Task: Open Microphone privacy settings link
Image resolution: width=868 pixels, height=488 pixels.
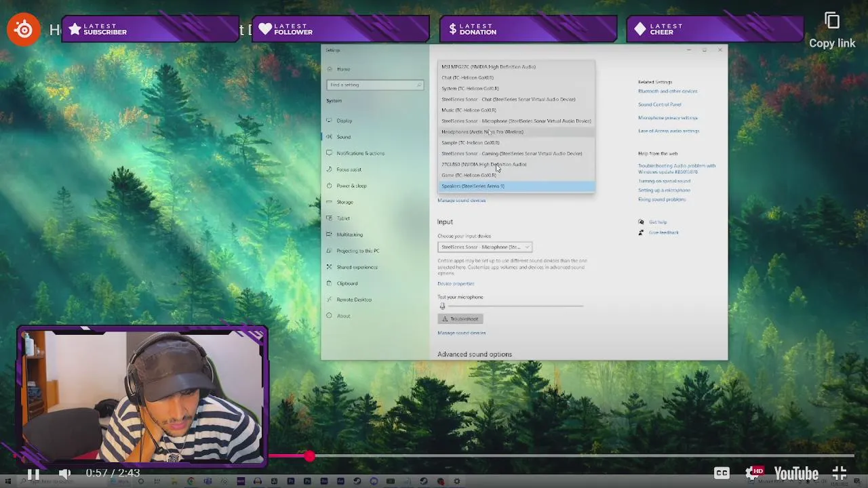Action: pyautogui.click(x=667, y=117)
